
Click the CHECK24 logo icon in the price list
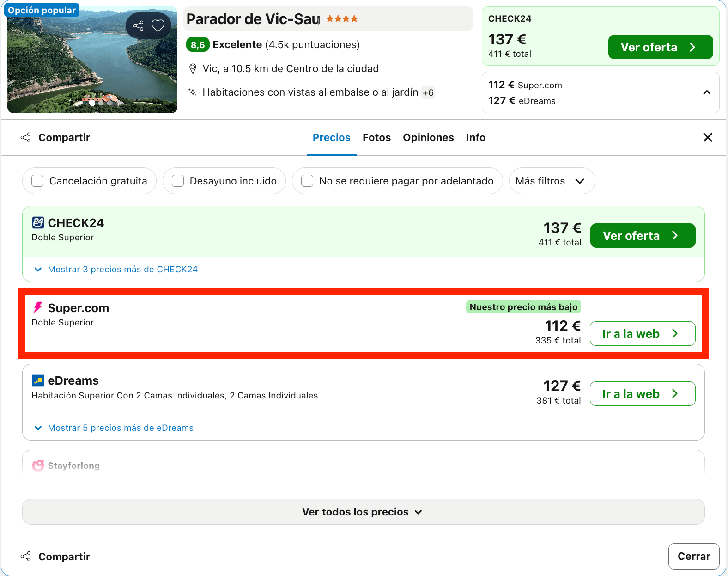point(38,223)
